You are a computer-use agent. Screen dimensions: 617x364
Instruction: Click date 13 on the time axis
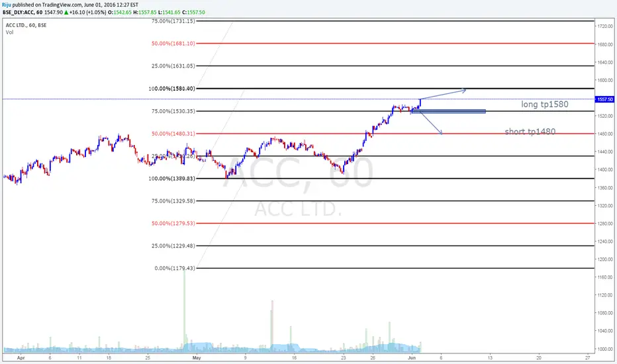tap(489, 357)
